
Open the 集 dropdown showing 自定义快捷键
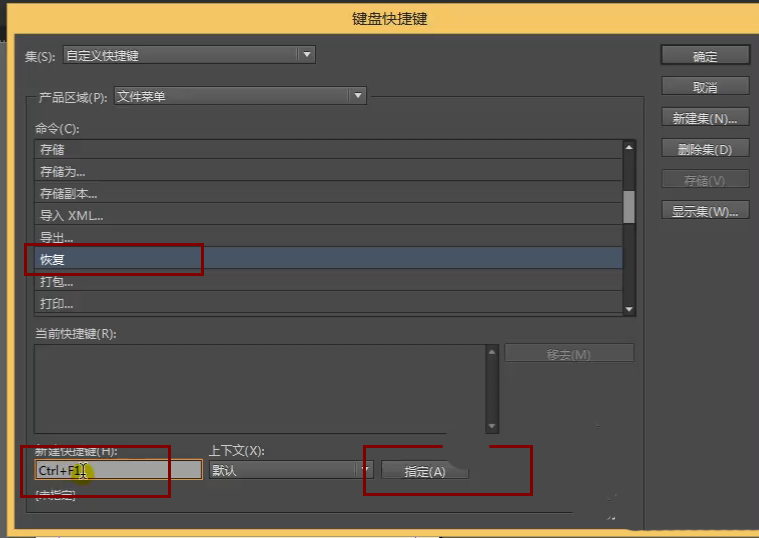pos(189,55)
